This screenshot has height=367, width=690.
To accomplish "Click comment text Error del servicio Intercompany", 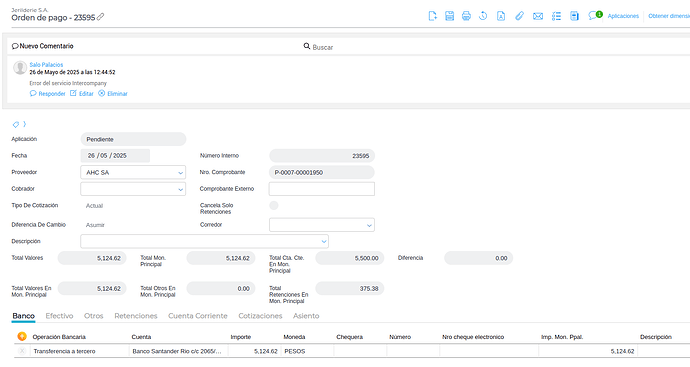I will click(x=68, y=83).
